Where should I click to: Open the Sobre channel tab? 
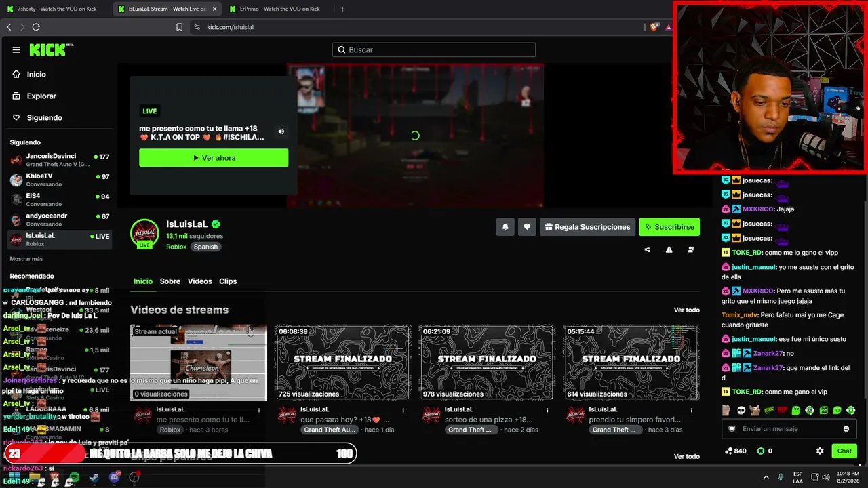coord(170,281)
